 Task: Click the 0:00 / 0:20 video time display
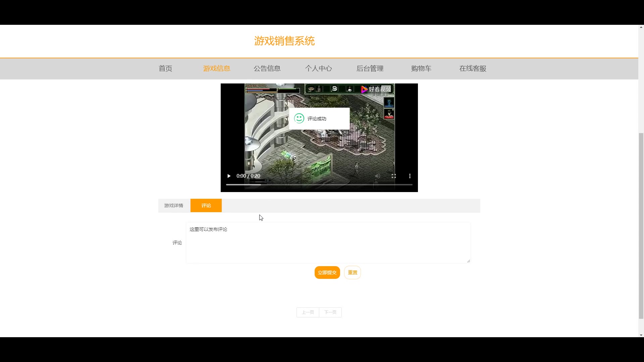248,176
